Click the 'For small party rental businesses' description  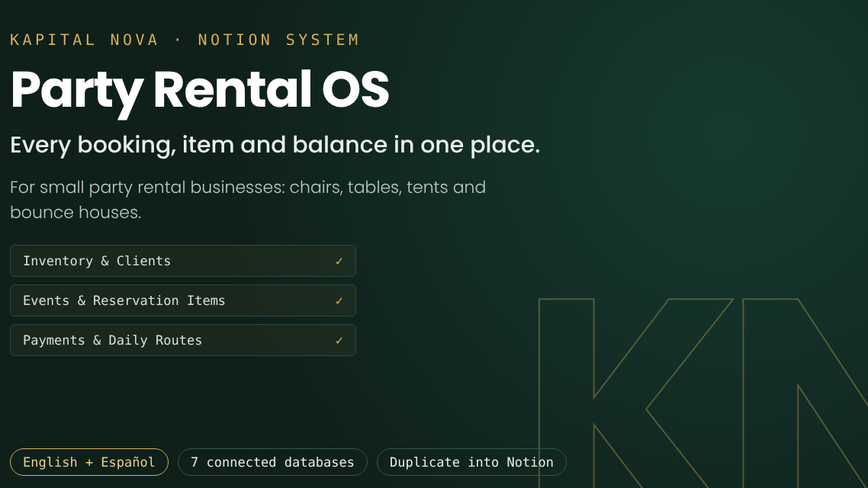coord(248,200)
